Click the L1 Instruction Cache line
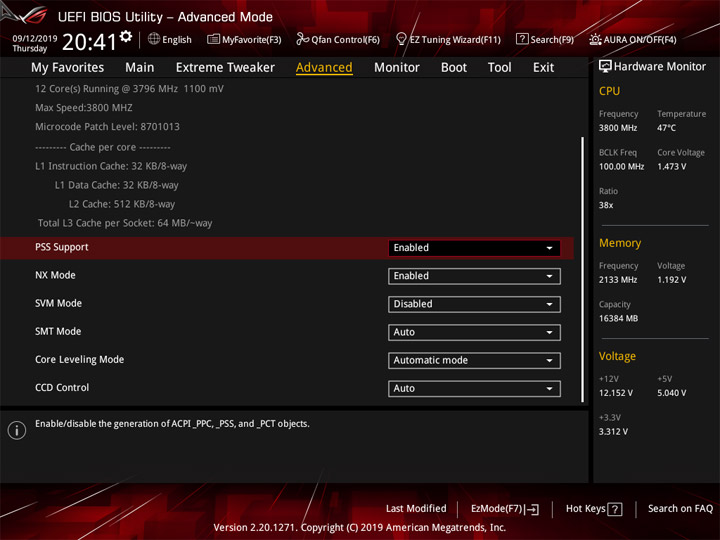 (x=111, y=166)
